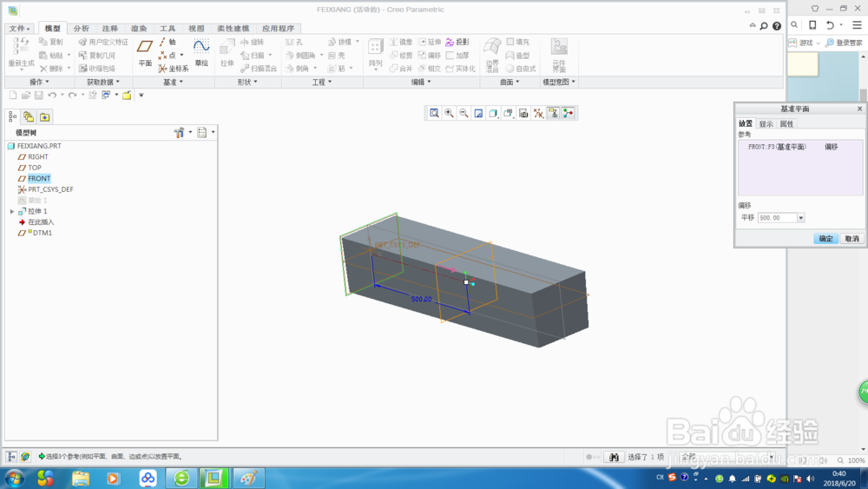Click the Shell (壳) tool
868x489 pixels.
point(337,56)
